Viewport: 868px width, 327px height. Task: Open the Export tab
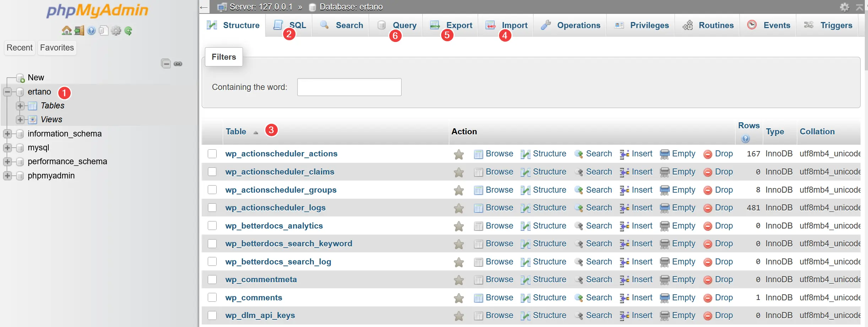point(451,25)
